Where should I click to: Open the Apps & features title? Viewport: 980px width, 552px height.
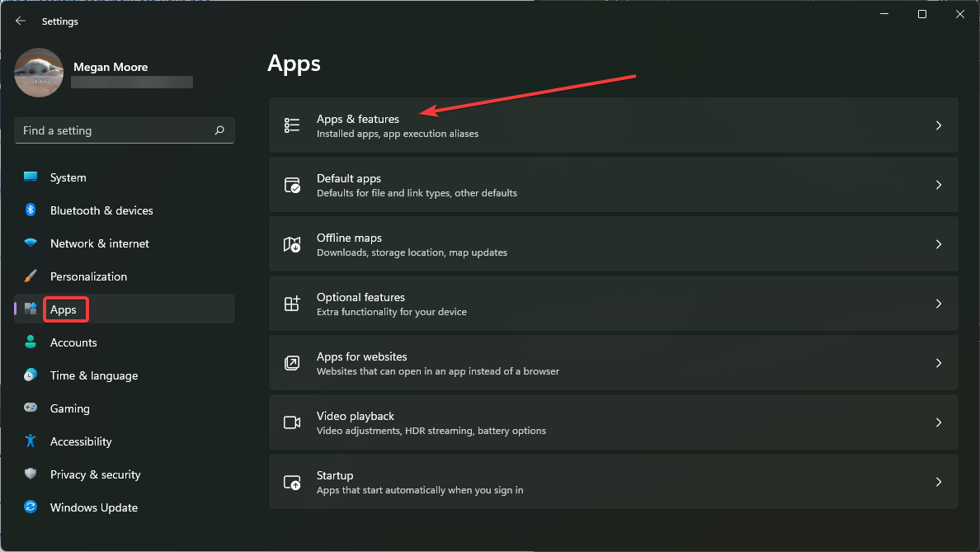357,119
